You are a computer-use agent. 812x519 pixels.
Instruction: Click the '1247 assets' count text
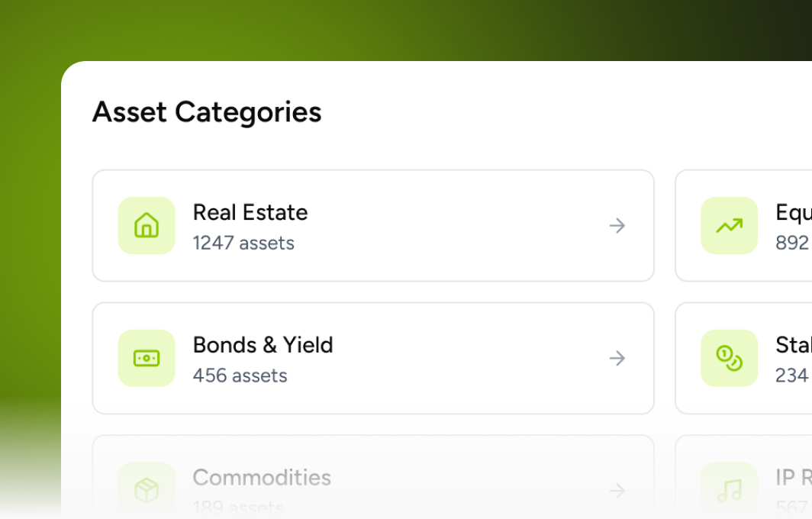click(x=243, y=243)
